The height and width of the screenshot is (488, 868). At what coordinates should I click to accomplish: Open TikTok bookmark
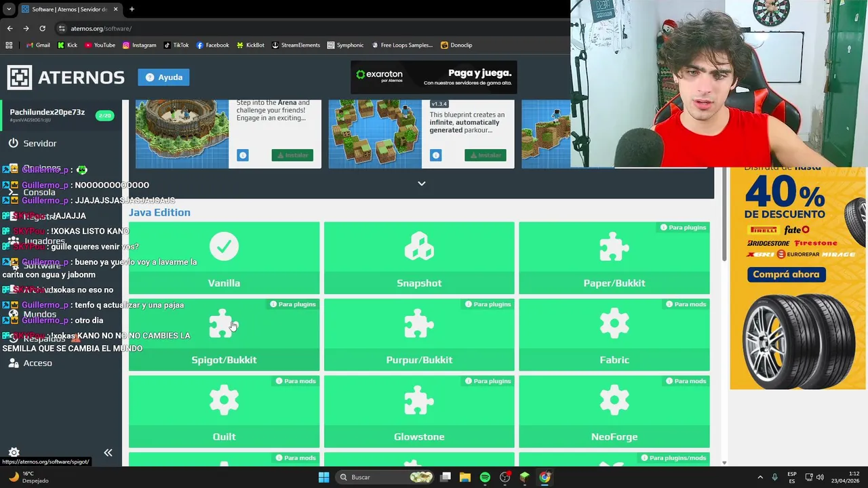point(176,45)
